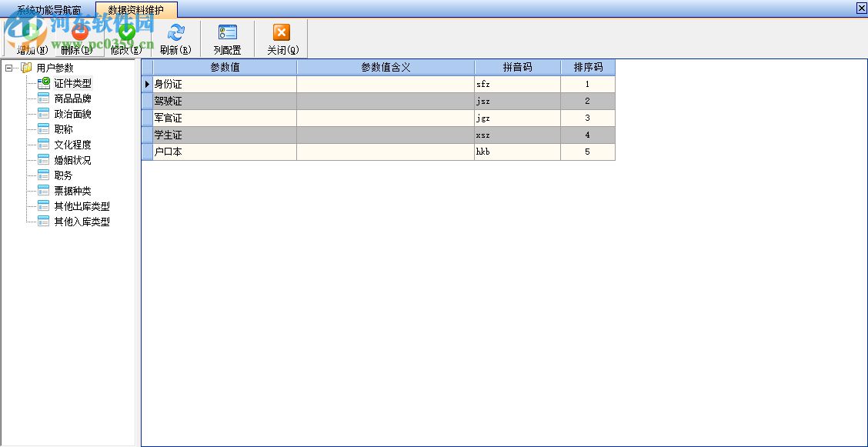This screenshot has width=868, height=447.
Task: Click the icon beside 政治面貌
Action: [44, 114]
